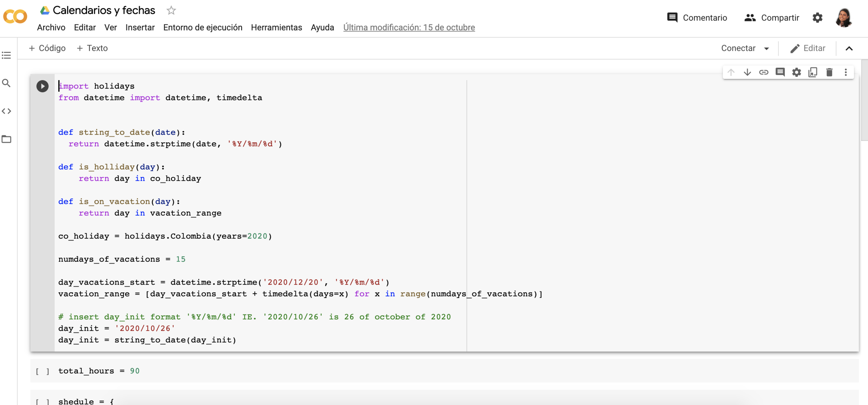This screenshot has width=868, height=405.
Task: Open cell settings gear icon
Action: (x=796, y=72)
